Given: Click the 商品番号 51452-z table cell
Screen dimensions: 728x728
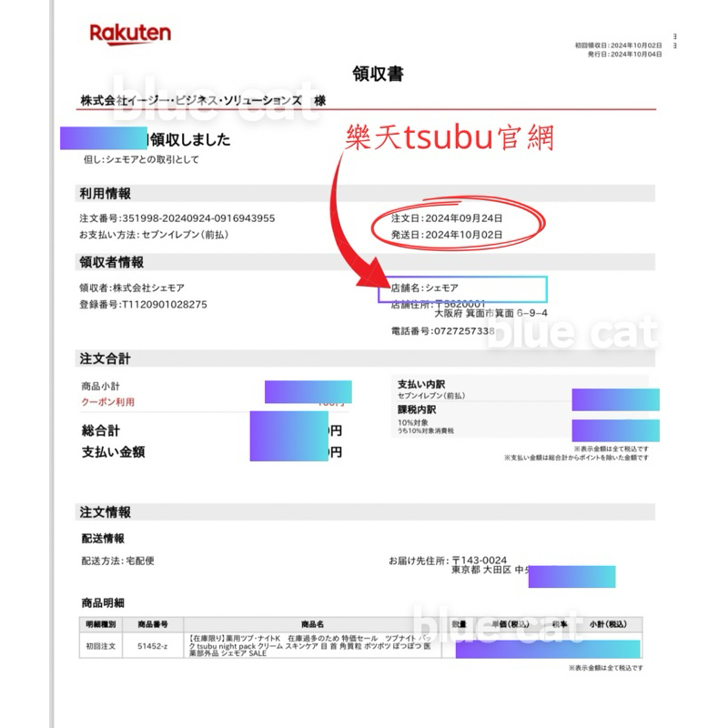Looking at the screenshot, I should tap(152, 644).
